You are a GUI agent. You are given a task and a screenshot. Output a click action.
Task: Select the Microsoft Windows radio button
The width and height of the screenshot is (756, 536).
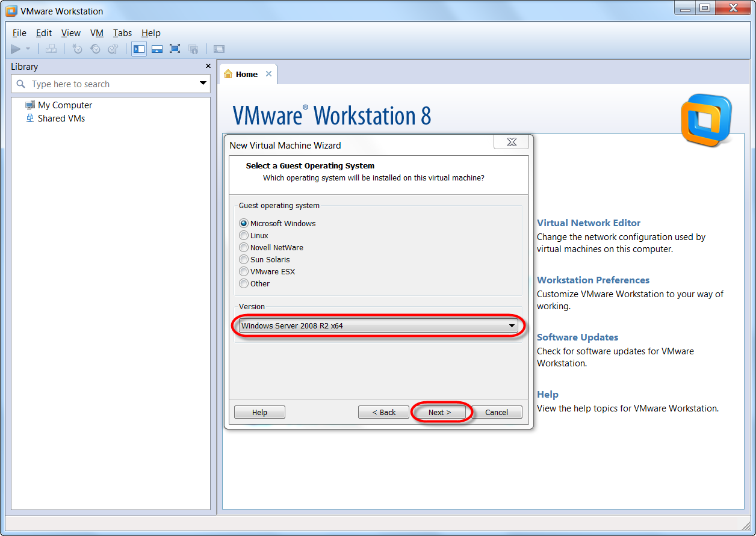[244, 223]
